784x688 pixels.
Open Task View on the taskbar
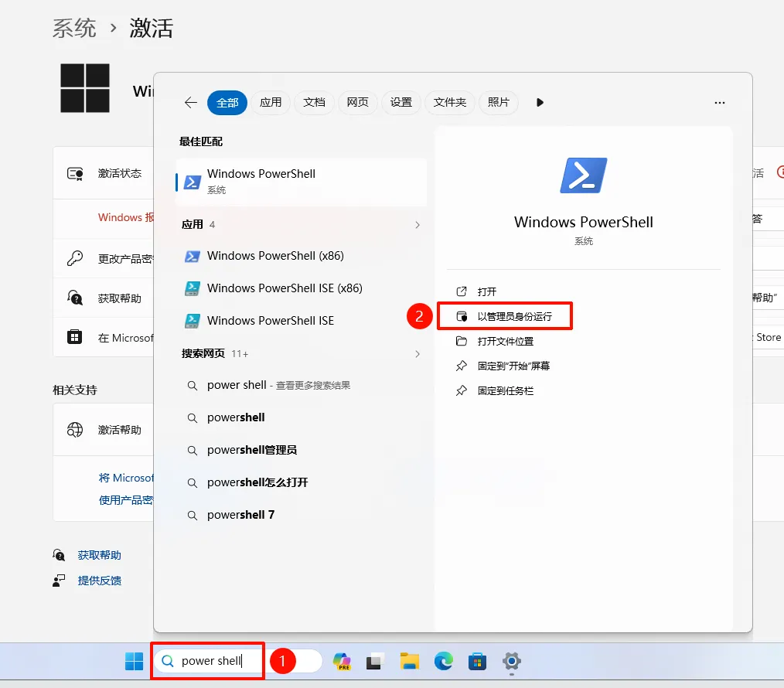pos(374,661)
